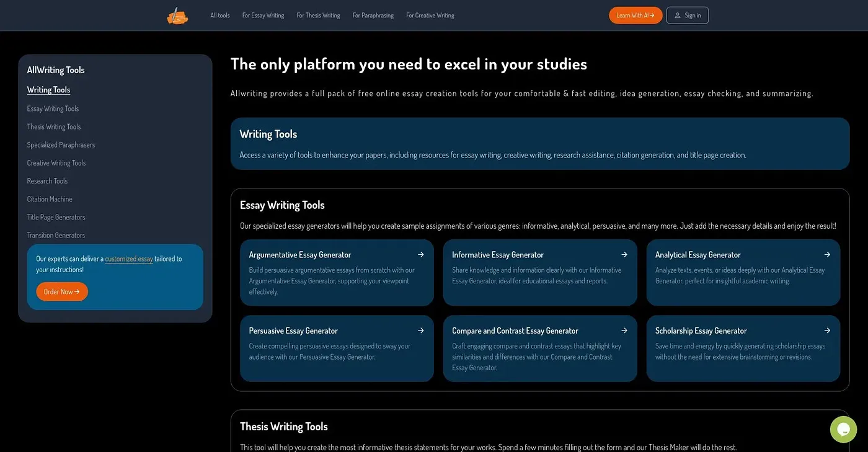Click the arrow on Informative Essay Generator card
Viewport: 868px width, 452px height.
[x=624, y=255]
